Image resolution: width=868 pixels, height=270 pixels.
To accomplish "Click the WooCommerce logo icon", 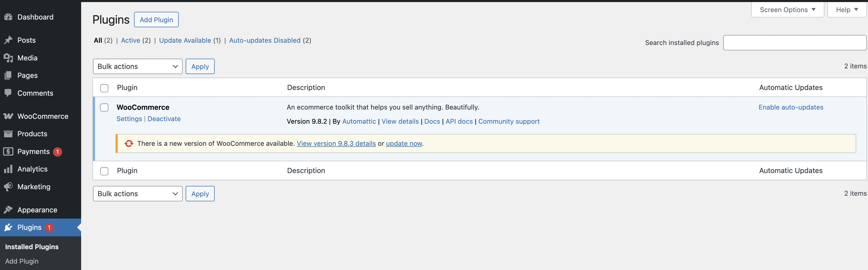I will point(8,116).
